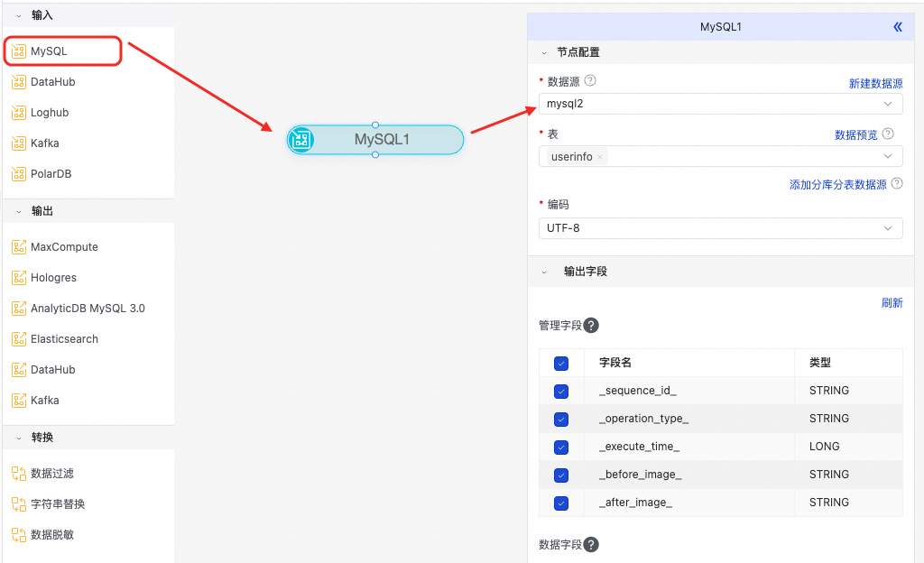
Task: Uncheck the _sequence_id_ field checkbox
Action: 561,391
